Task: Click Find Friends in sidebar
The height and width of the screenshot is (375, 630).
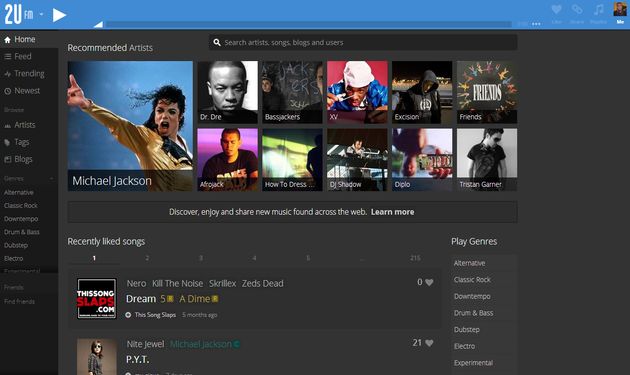Action: pyautogui.click(x=19, y=301)
